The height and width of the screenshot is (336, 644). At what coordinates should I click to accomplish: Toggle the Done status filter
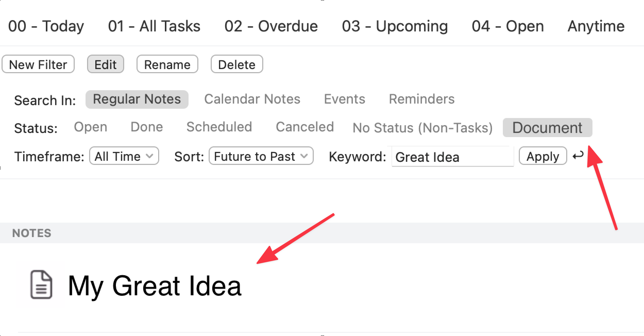147,127
